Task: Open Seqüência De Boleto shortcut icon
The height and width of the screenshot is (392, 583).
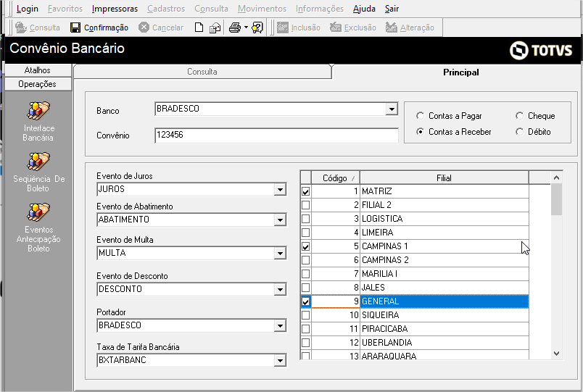Action: click(x=38, y=162)
